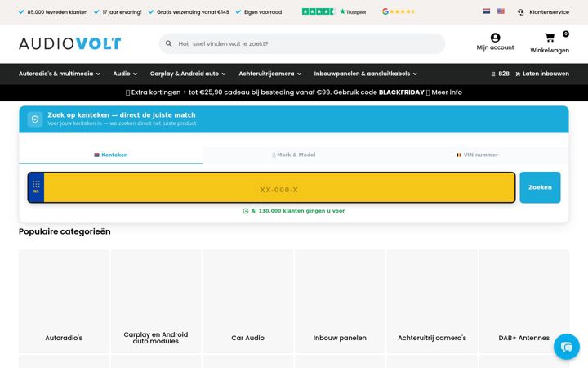Open the B2B link
The height and width of the screenshot is (368, 588).
504,74
